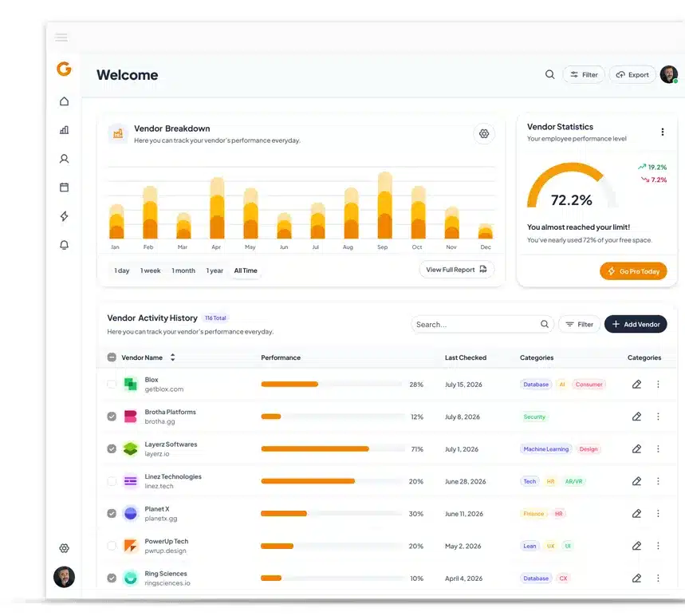Open the hamburger menu icon
The height and width of the screenshot is (616, 685).
coord(61,38)
